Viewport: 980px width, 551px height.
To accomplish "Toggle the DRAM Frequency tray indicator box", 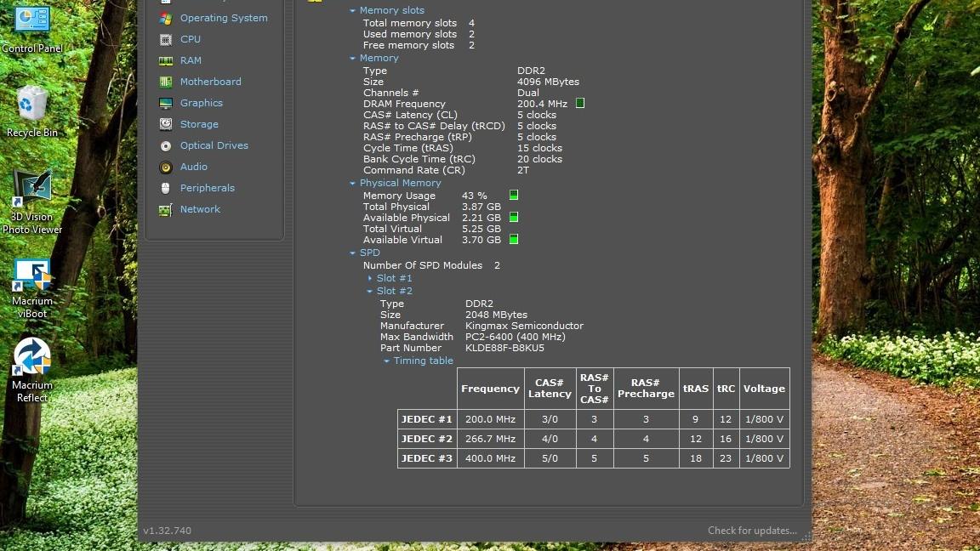I will point(580,104).
